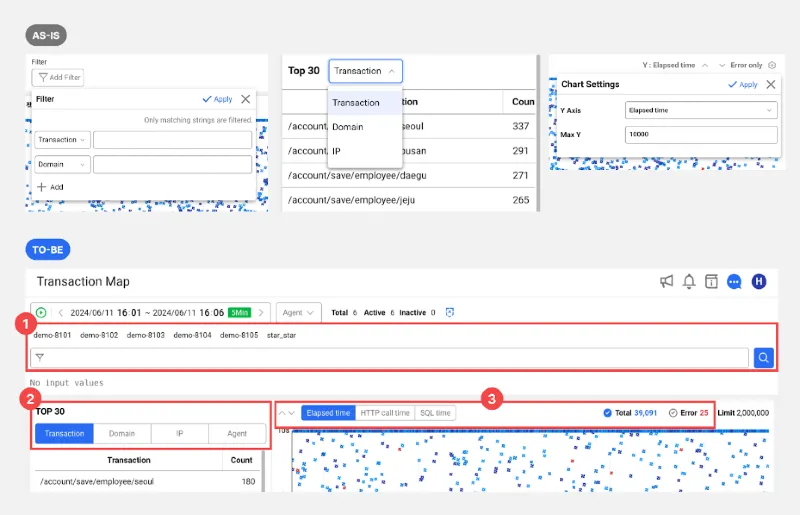Click the wide filter search input bar
Viewport: 800px width, 515px height.
coord(389,358)
